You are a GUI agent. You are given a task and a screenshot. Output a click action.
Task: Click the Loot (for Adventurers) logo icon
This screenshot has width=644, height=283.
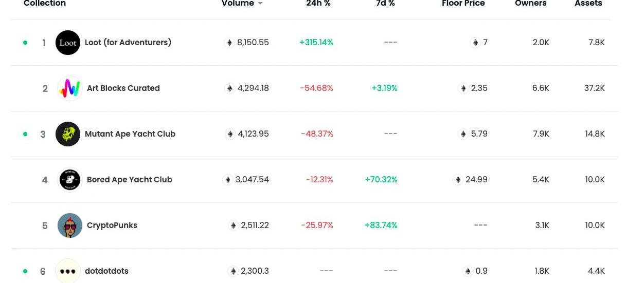pyautogui.click(x=68, y=43)
